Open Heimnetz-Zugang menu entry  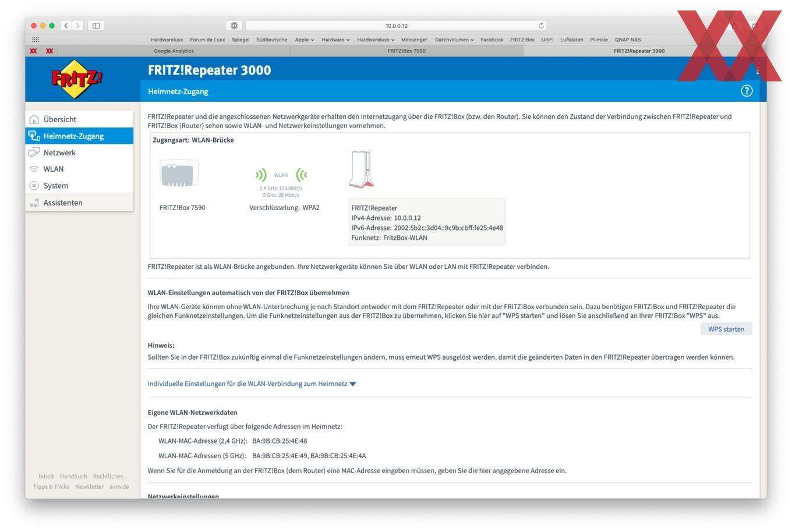pos(79,136)
